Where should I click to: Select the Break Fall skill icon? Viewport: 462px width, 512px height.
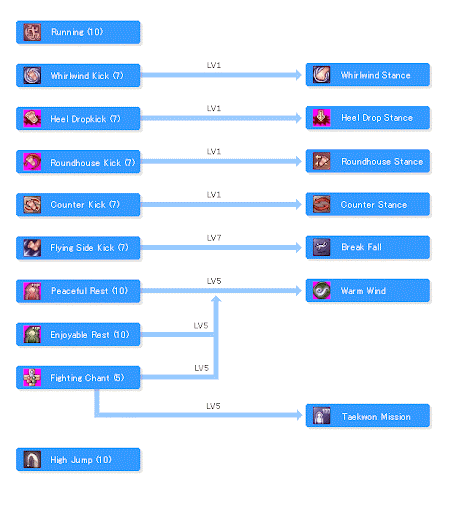point(322,247)
